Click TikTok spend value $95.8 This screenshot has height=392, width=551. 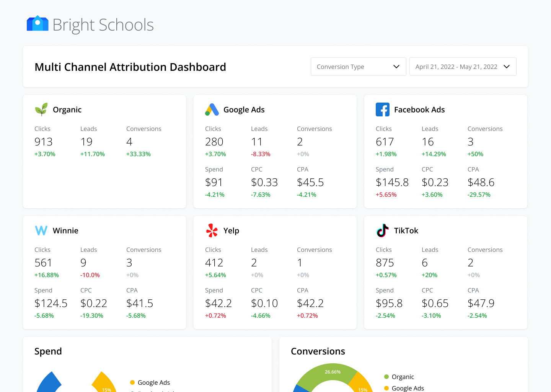point(389,303)
